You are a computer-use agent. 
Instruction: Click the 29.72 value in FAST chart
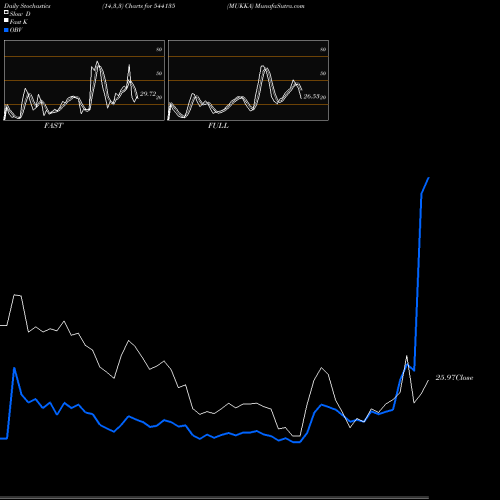pyautogui.click(x=148, y=94)
